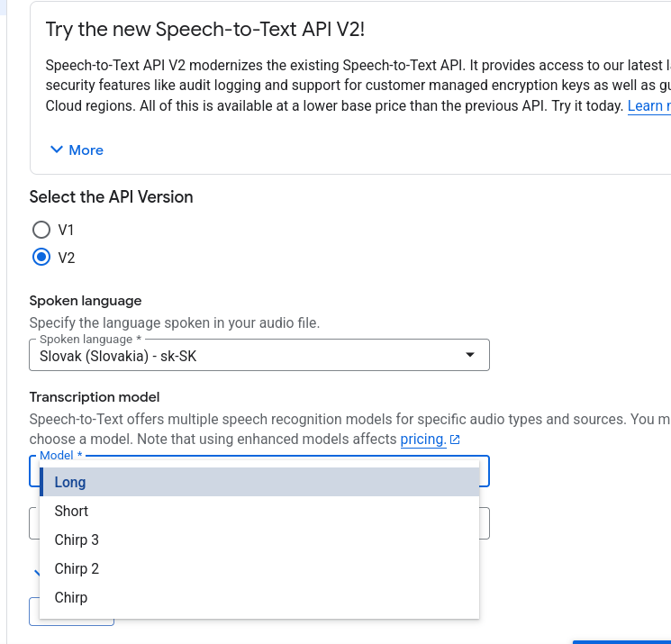Click the blue button at bottom right
Screen dimensions: 671x644
pyautogui.click(x=621, y=641)
